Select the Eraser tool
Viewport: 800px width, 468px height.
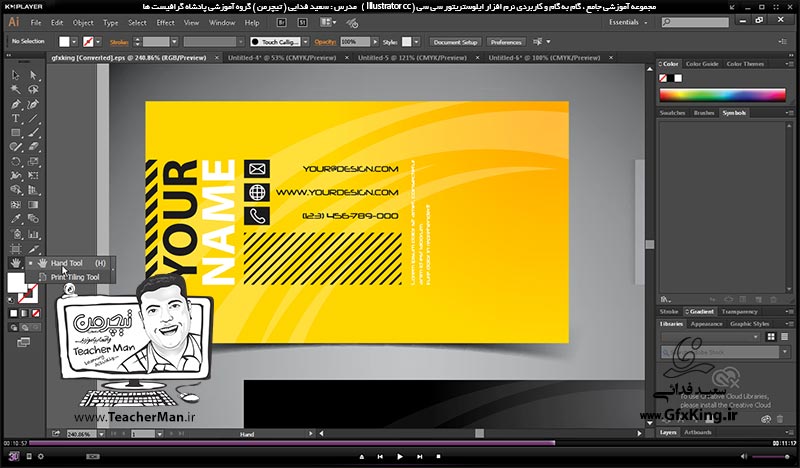pos(33,147)
